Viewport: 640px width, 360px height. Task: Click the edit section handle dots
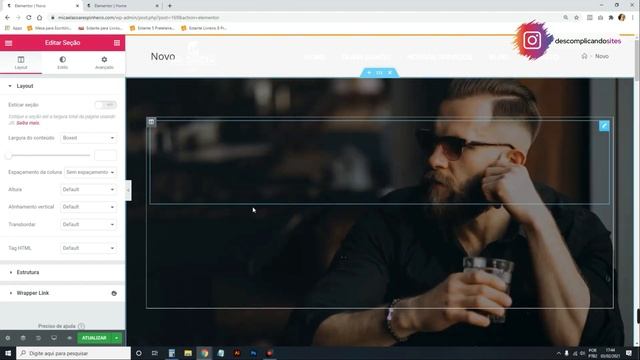(379, 73)
